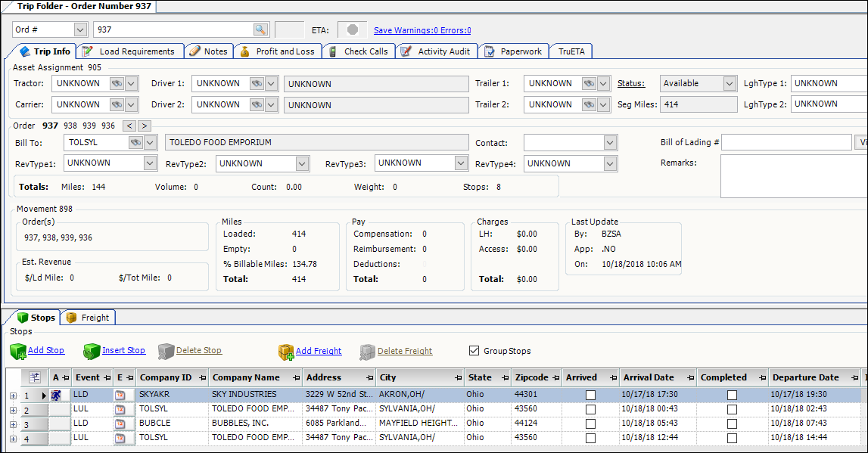Screen dimensions: 868x453
Task: Expand stop row 2 tree node
Action: coord(13,410)
